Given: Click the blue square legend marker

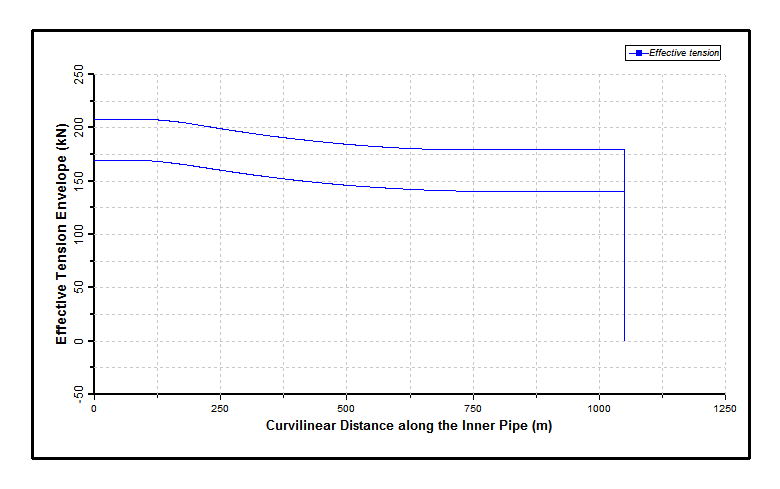Looking at the screenshot, I should pyautogui.click(x=637, y=53).
